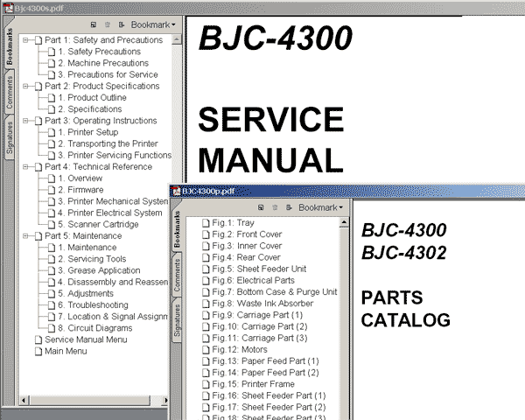Click new bookmark icon in Bjc4300s panel
This screenshot has height=420, width=525.
(x=94, y=24)
